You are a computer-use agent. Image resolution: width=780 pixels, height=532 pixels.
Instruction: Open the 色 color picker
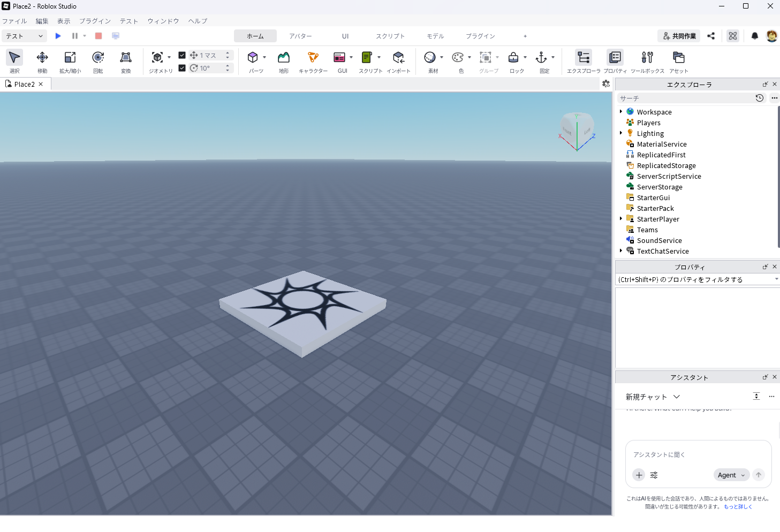(458, 61)
